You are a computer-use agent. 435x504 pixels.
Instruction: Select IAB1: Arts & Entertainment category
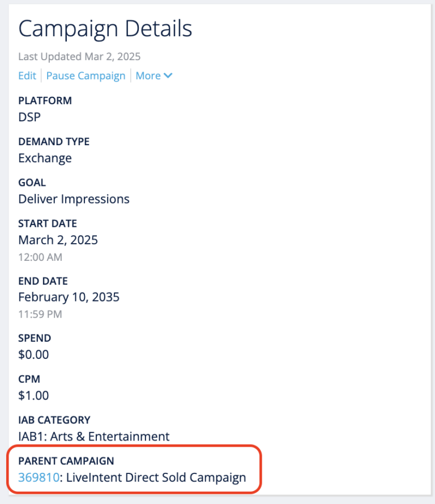(93, 437)
